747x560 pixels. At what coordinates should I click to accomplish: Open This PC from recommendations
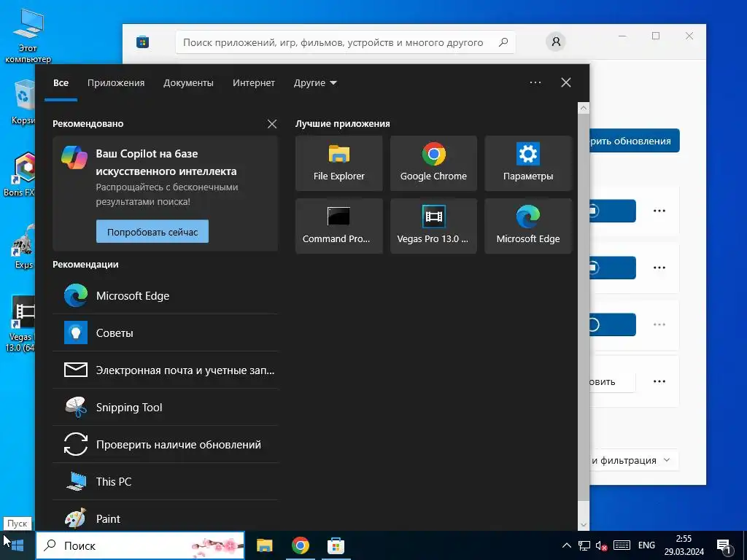[x=165, y=481]
